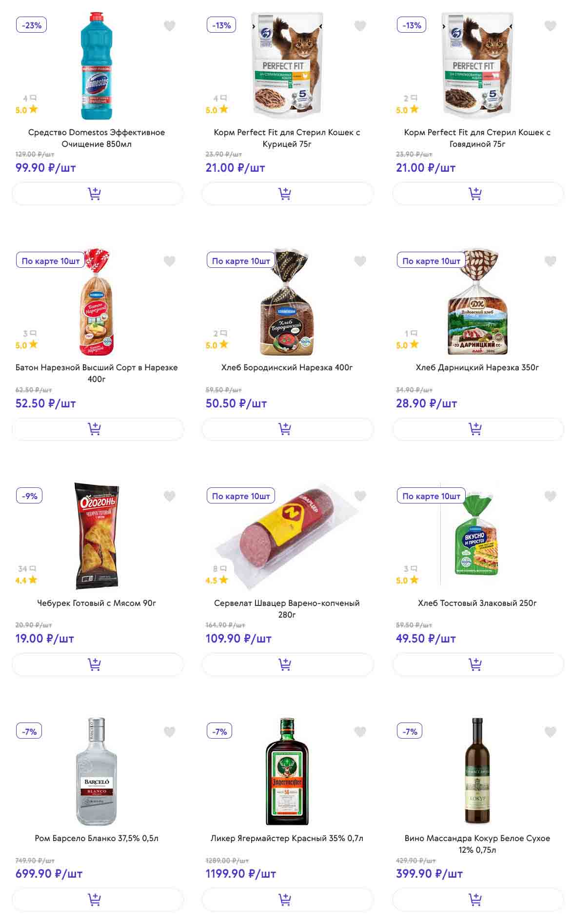This screenshot has width=572, height=924.
Task: Click 'По карте 10шт' badge on Бородинский bread
Action: (241, 261)
